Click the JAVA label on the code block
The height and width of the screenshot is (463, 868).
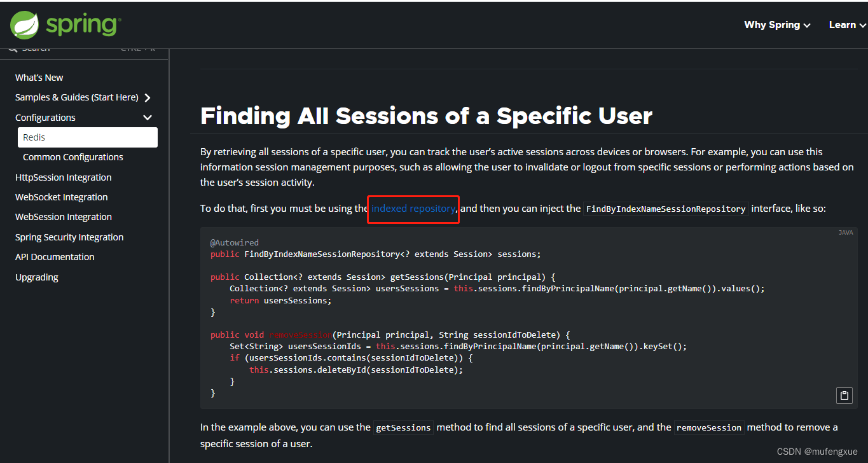(846, 232)
